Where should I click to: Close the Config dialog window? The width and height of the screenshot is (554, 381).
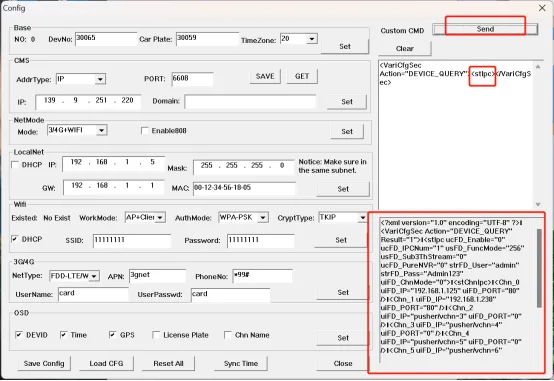point(542,8)
